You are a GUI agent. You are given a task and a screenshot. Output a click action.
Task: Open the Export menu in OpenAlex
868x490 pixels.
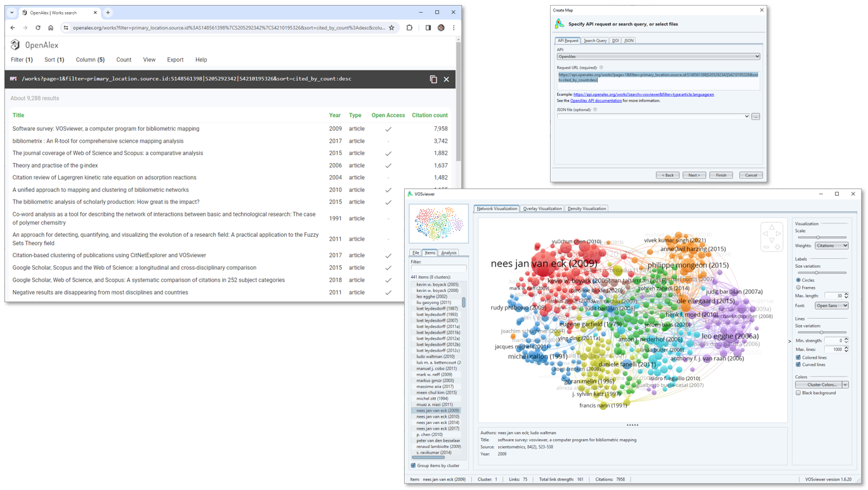(175, 60)
